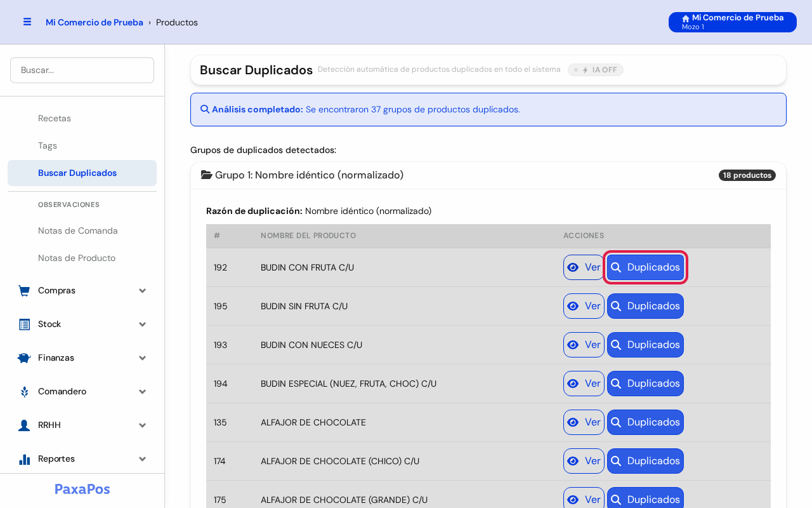The image size is (812, 508).
Task: Expand the Finanzas chevron
Action: (142, 358)
